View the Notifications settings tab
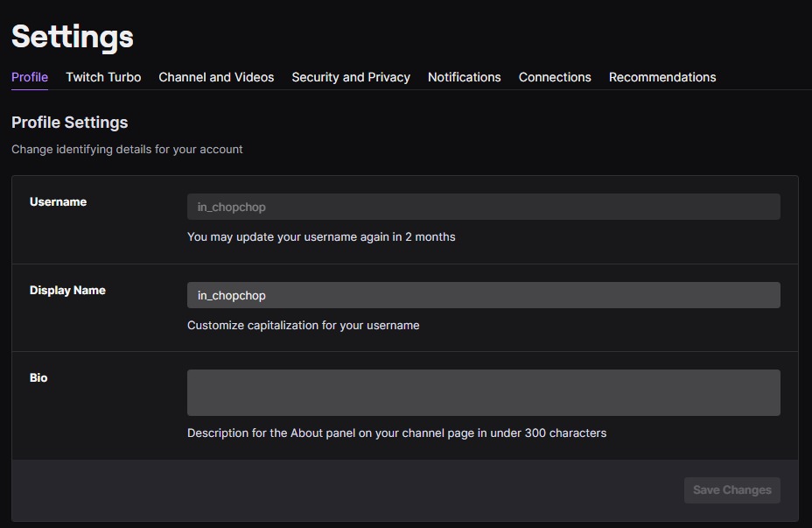Viewport: 812px width, 528px height. pos(464,77)
